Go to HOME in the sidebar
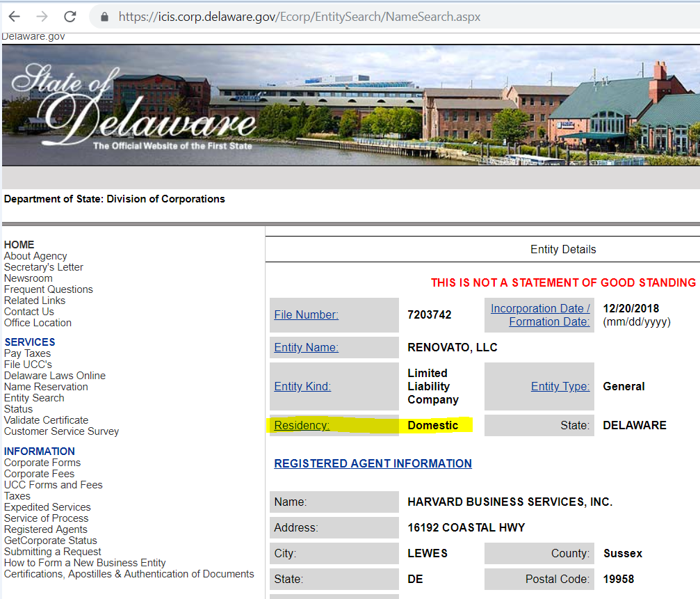Screen dimensions: 700x599 pyautogui.click(x=19, y=245)
